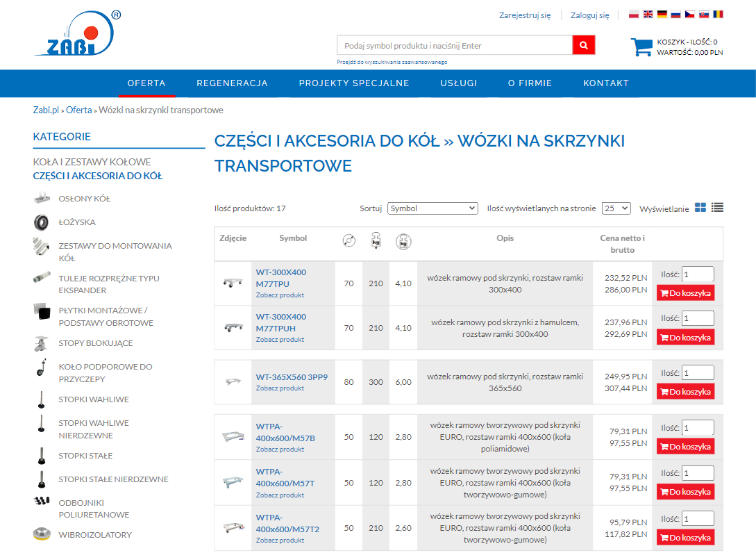Click the Zabi logo
This screenshot has height=553, width=756.
tap(77, 33)
